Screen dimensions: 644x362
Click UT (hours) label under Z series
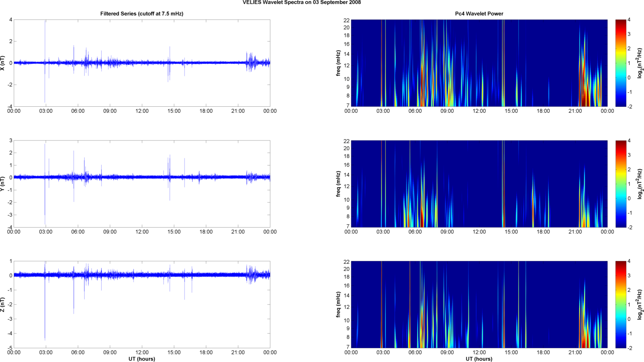[x=142, y=359]
